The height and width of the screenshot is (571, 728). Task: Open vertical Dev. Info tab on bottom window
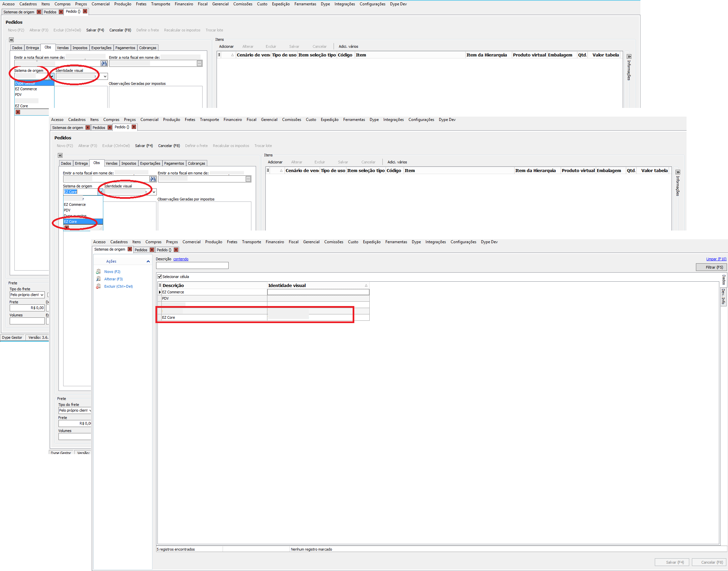coord(723,297)
